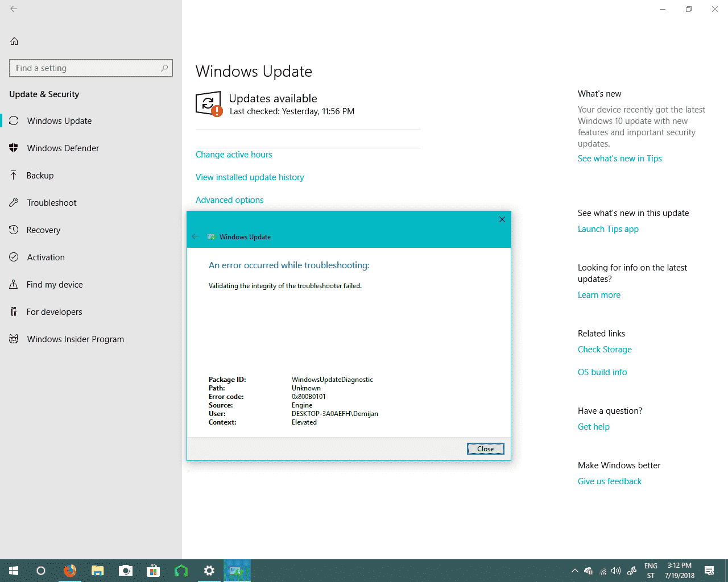728x582 pixels.
Task: Open the OS build info link
Action: click(602, 372)
